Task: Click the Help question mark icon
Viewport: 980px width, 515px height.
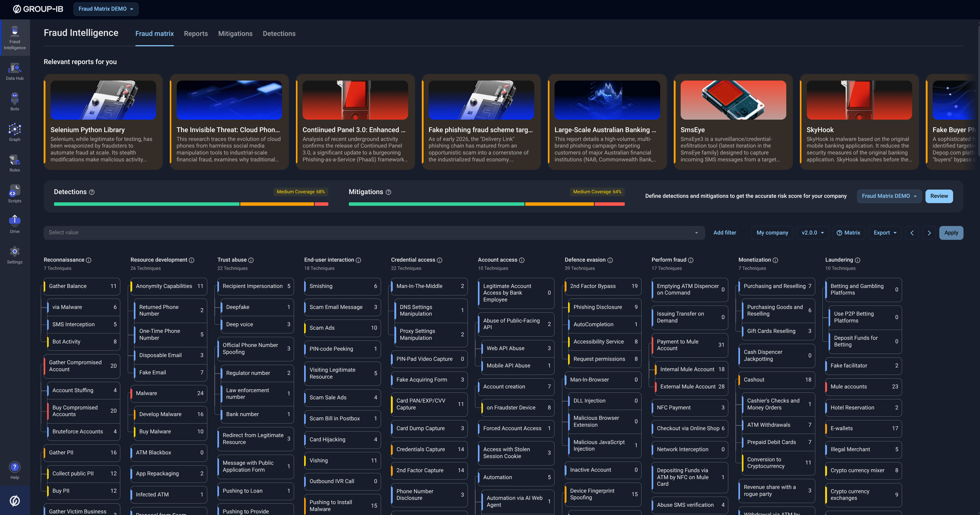Action: (14, 467)
